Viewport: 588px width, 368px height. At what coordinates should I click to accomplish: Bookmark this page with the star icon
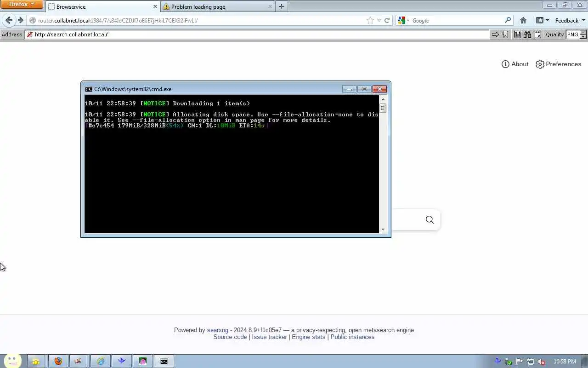(x=370, y=20)
